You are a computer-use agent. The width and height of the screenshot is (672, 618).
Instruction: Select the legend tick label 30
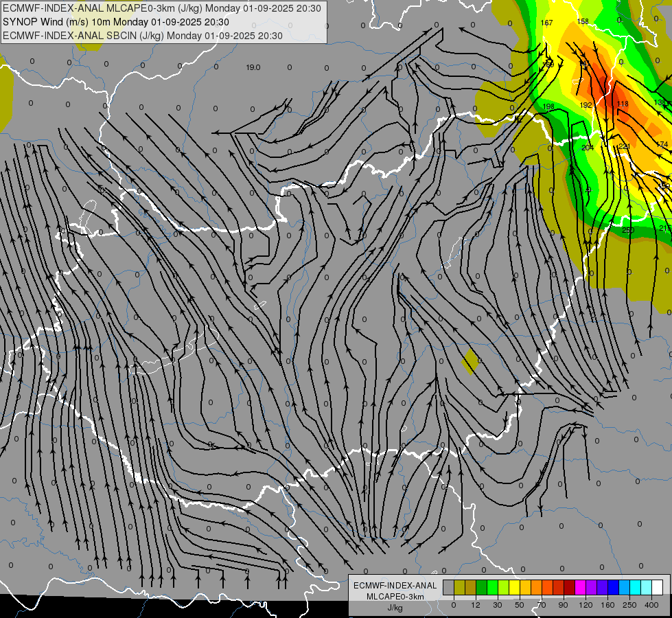pyautogui.click(x=498, y=605)
